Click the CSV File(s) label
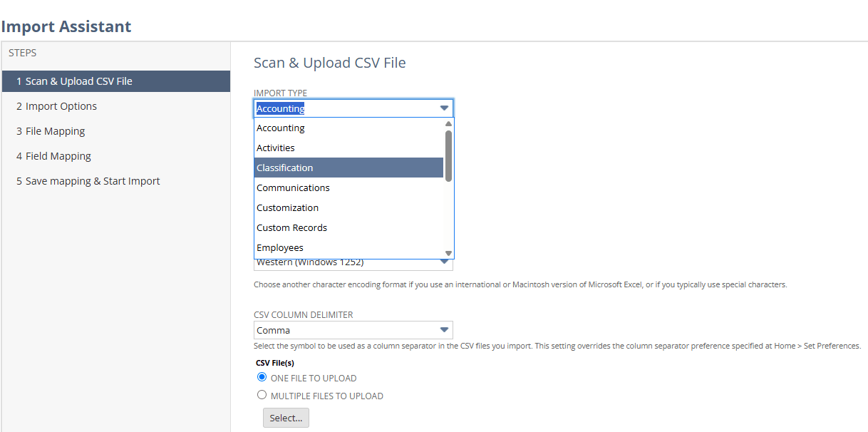The width and height of the screenshot is (868, 432). pyautogui.click(x=275, y=363)
